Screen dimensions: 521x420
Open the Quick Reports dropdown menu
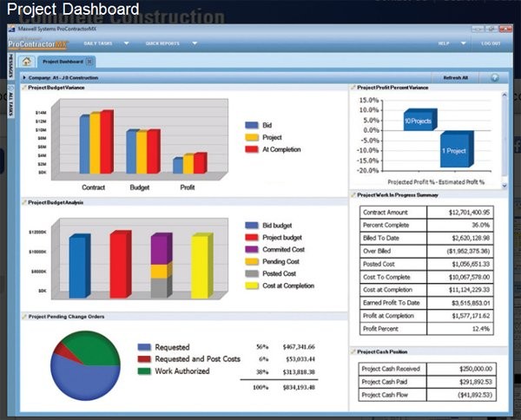(195, 43)
